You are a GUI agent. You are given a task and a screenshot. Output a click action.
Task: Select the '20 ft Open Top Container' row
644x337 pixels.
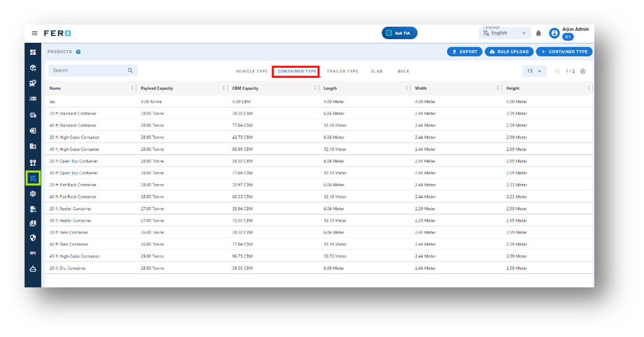click(x=319, y=161)
